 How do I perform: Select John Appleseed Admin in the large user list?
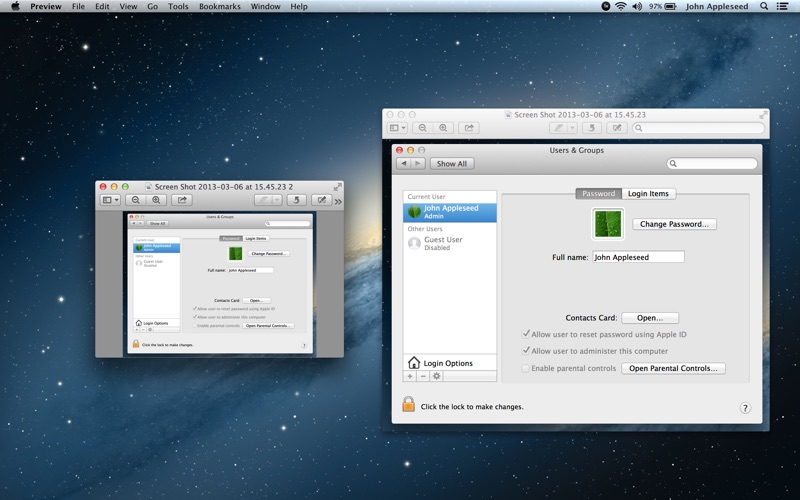(x=449, y=212)
